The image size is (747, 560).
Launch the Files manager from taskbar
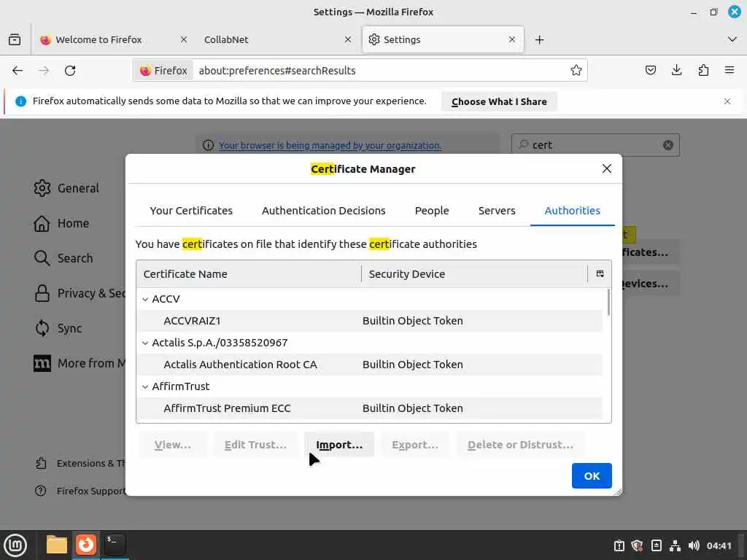coord(57,545)
